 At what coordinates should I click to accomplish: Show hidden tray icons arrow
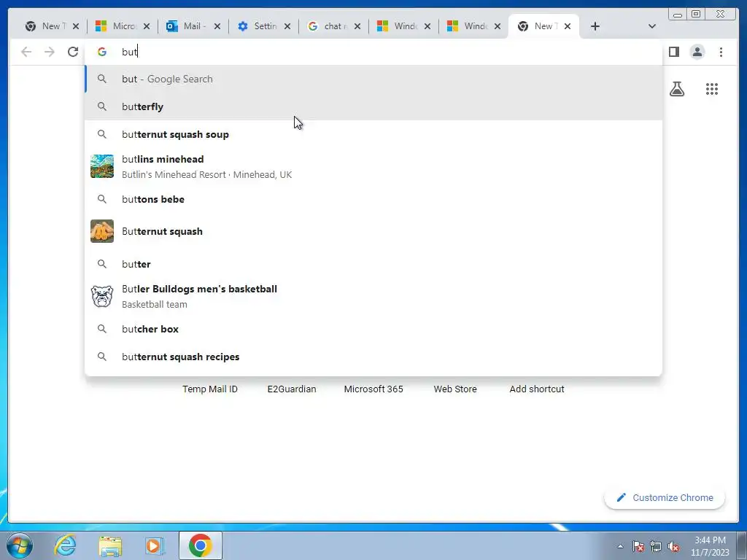tap(620, 546)
